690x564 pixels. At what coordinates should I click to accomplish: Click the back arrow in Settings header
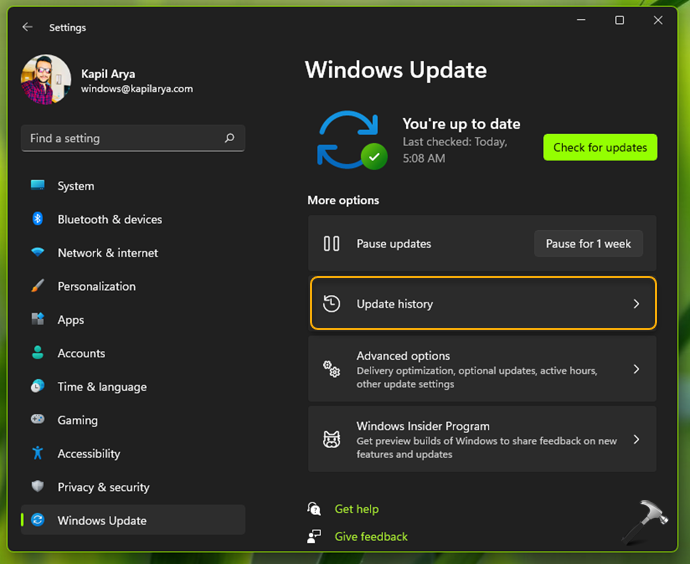pos(27,27)
